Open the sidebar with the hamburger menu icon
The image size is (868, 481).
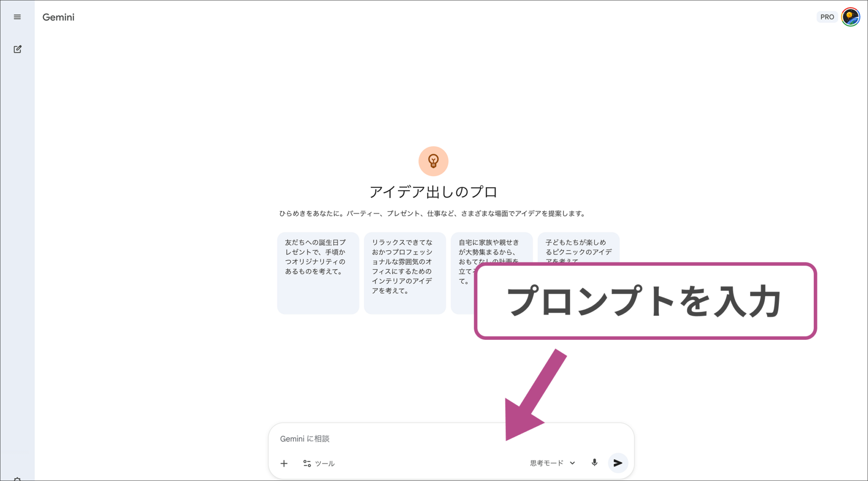coord(17,17)
